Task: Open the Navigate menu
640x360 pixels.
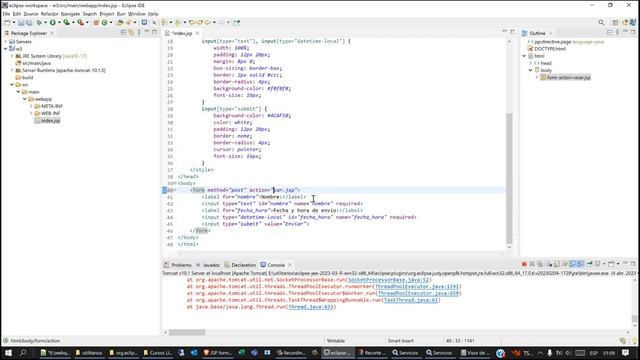Action: (70, 14)
